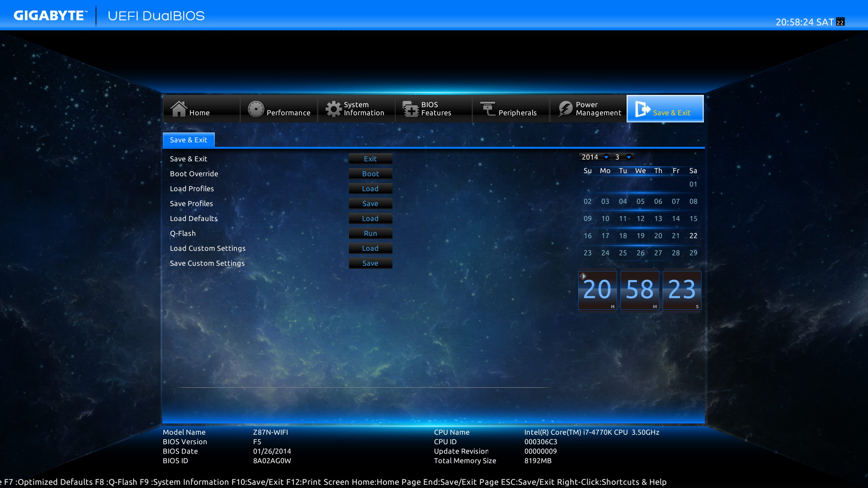
Task: Click the 20:58:24 SAT clock text
Action: (805, 22)
